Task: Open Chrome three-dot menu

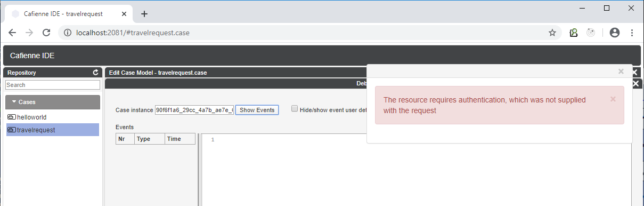Action: point(632,33)
